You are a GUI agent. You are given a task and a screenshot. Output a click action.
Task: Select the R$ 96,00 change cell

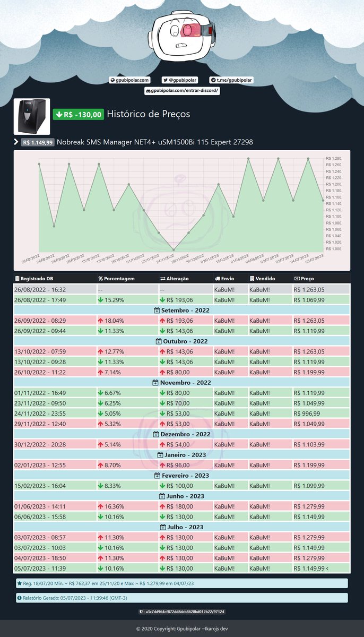tap(185, 465)
